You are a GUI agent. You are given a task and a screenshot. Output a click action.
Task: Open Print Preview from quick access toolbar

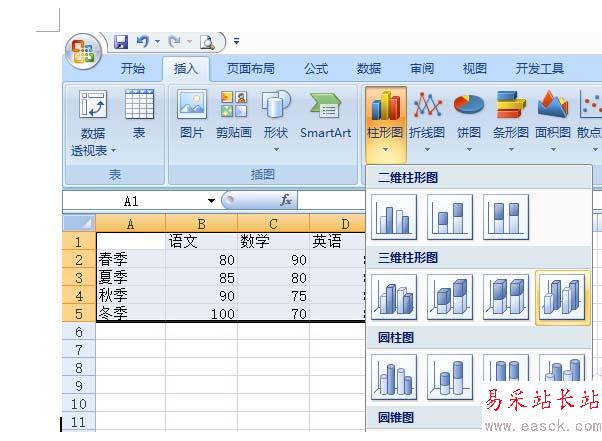pos(207,42)
